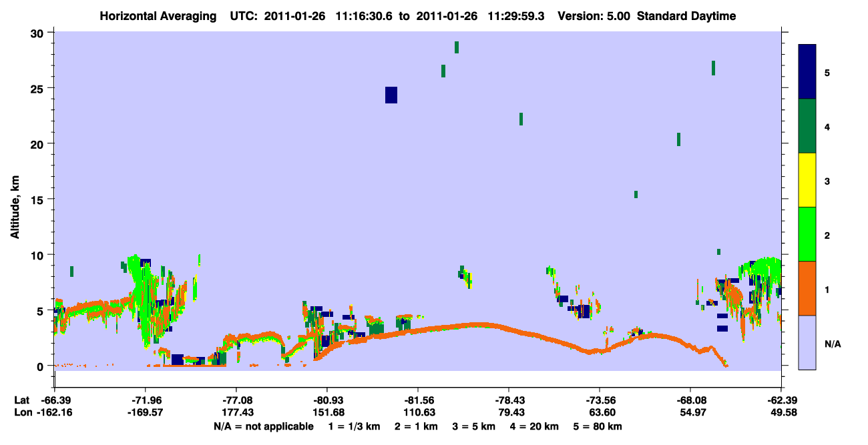Click the colorbar label '4'

(827, 127)
